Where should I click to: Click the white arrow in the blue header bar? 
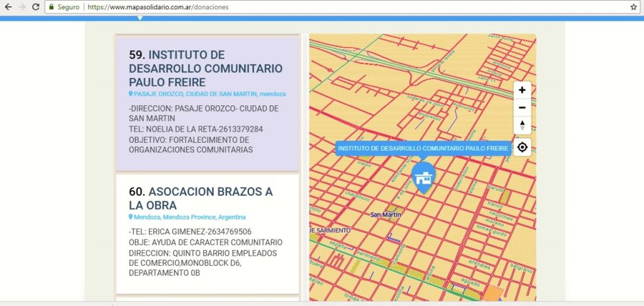140,18
